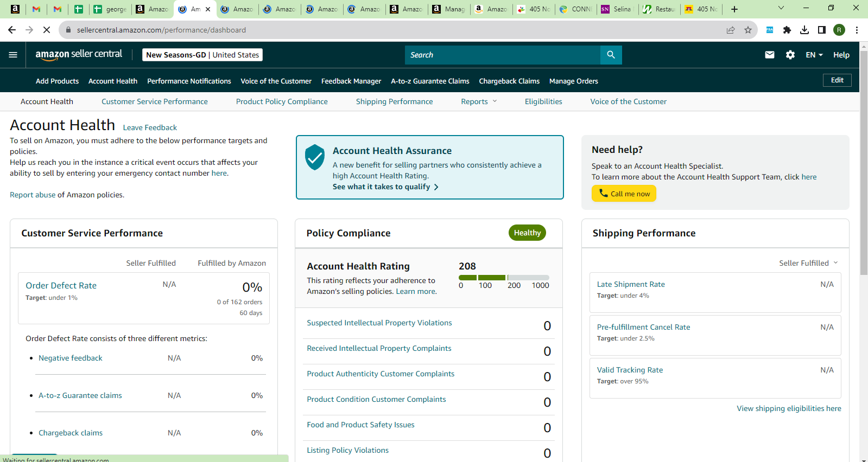Image resolution: width=868 pixels, height=462 pixels.
Task: Switch to the CONN browser tab
Action: click(576, 9)
